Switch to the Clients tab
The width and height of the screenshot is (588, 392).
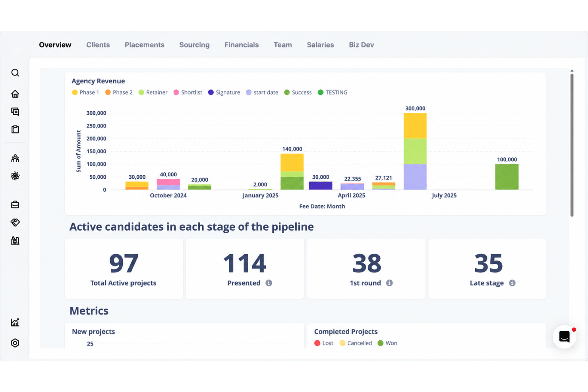[98, 45]
